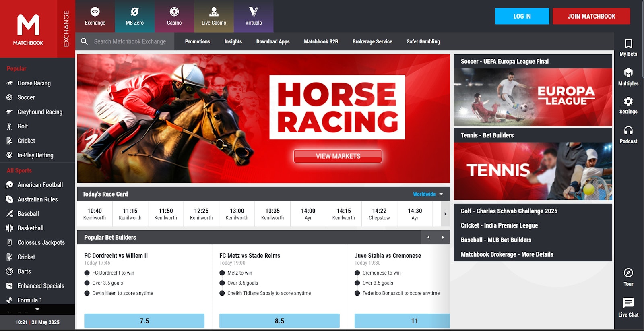Click the LOG IN button
Image resolution: width=644 pixels, height=331 pixels.
pyautogui.click(x=522, y=16)
